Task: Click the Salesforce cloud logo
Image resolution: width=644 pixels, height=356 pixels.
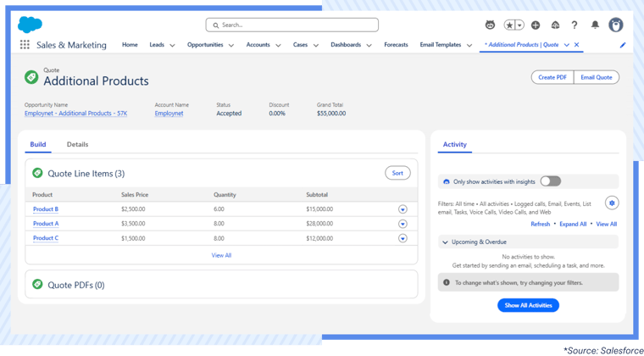Action: pyautogui.click(x=30, y=25)
